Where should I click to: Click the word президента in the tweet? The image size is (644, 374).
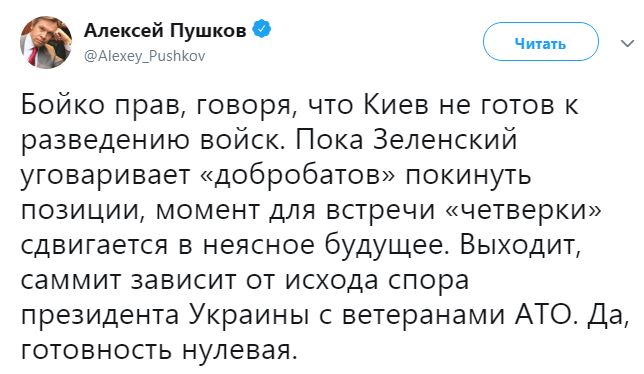pos(100,315)
